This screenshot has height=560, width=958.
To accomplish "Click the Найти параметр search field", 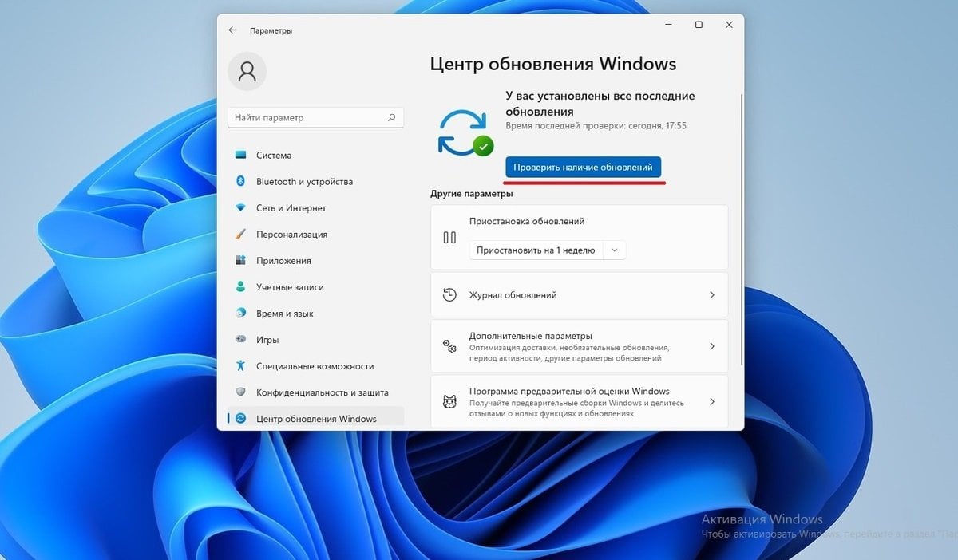I will 316,117.
